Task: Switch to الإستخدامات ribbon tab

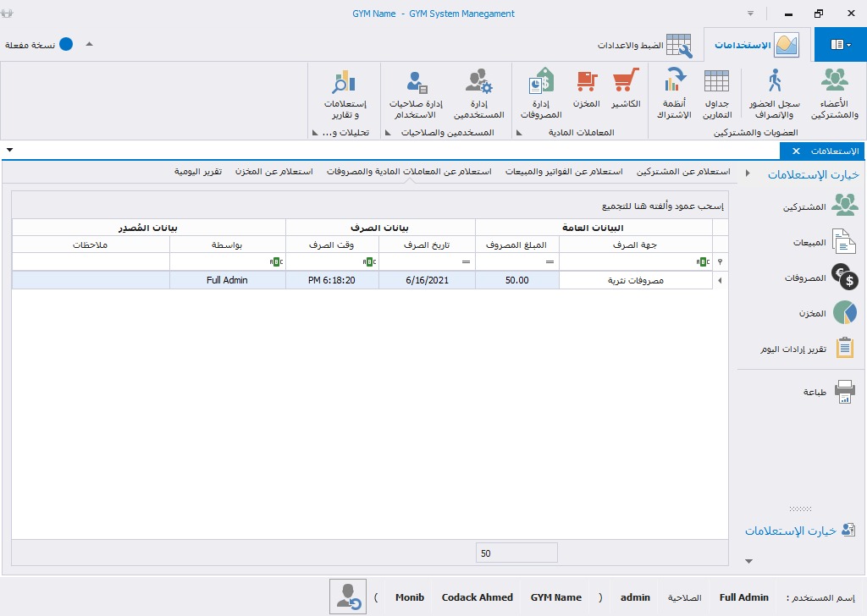Action: point(756,45)
